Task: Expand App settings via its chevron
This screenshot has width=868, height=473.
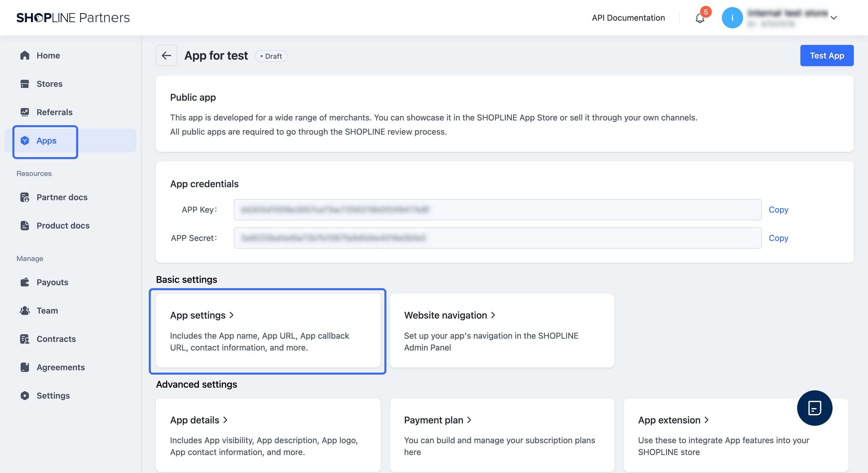Action: [231, 315]
